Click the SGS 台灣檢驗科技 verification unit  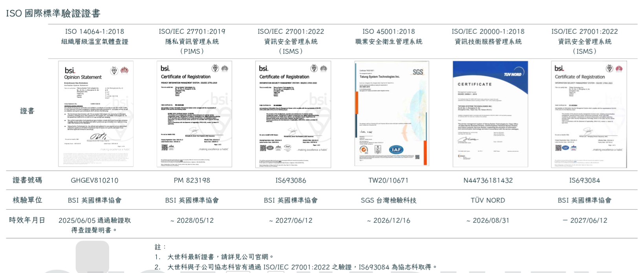[388, 200]
